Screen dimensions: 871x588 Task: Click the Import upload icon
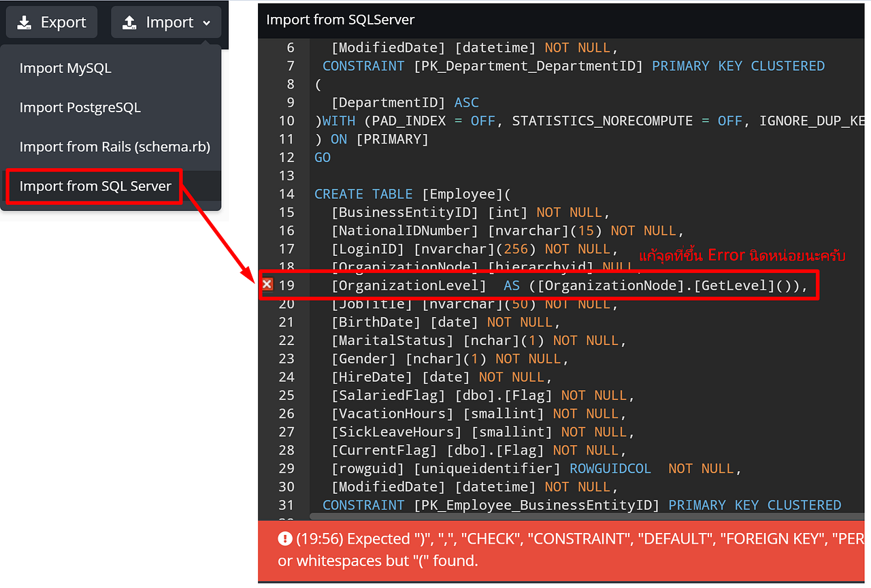point(129,22)
